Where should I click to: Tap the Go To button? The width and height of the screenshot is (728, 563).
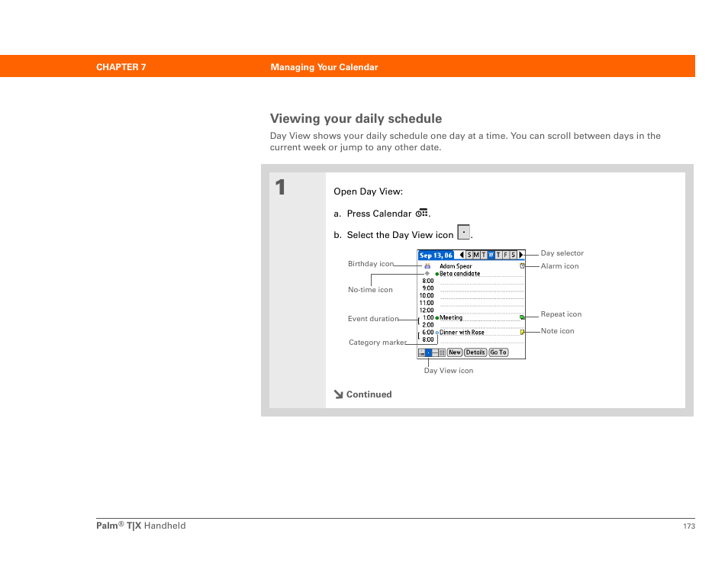point(498,352)
